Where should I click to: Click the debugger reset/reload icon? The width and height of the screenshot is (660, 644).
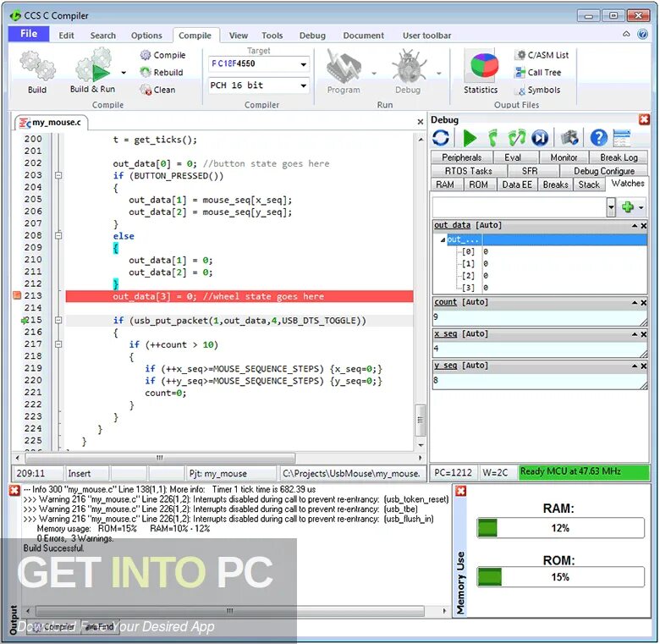coord(441,138)
